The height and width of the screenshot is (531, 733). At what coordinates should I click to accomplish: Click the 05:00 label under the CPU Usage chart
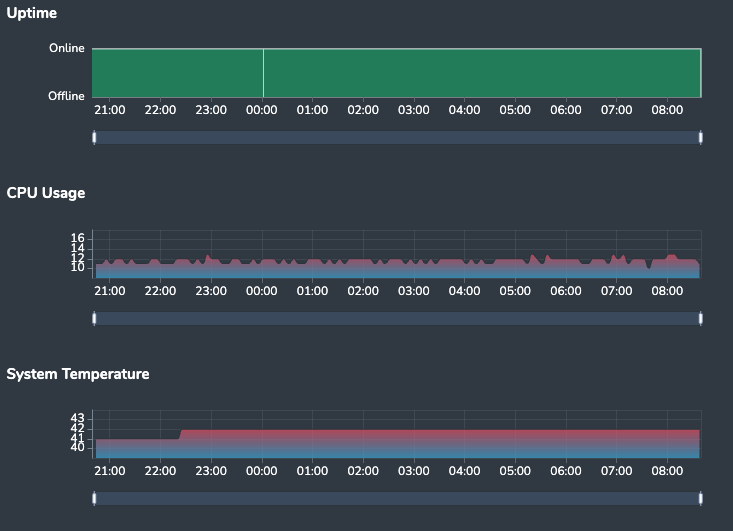pos(515,291)
